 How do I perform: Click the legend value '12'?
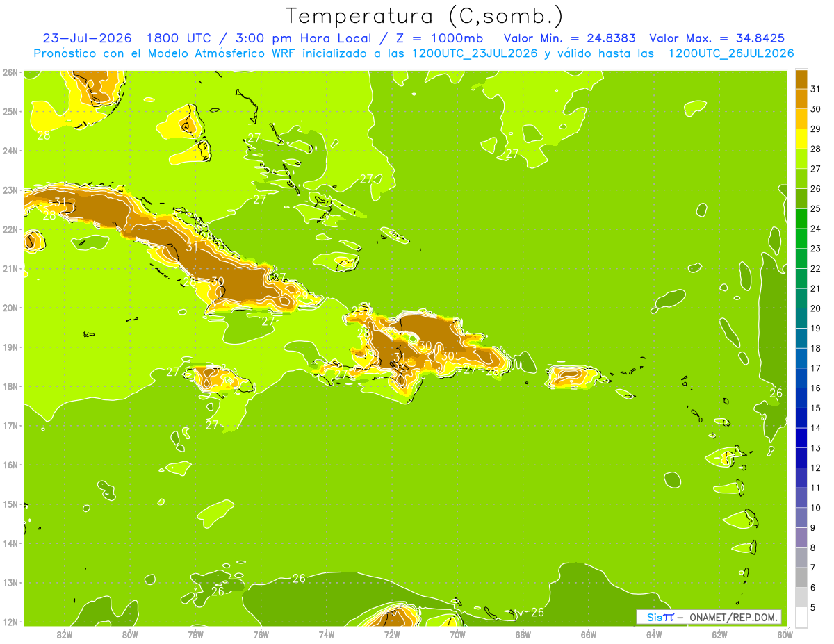pos(816,468)
